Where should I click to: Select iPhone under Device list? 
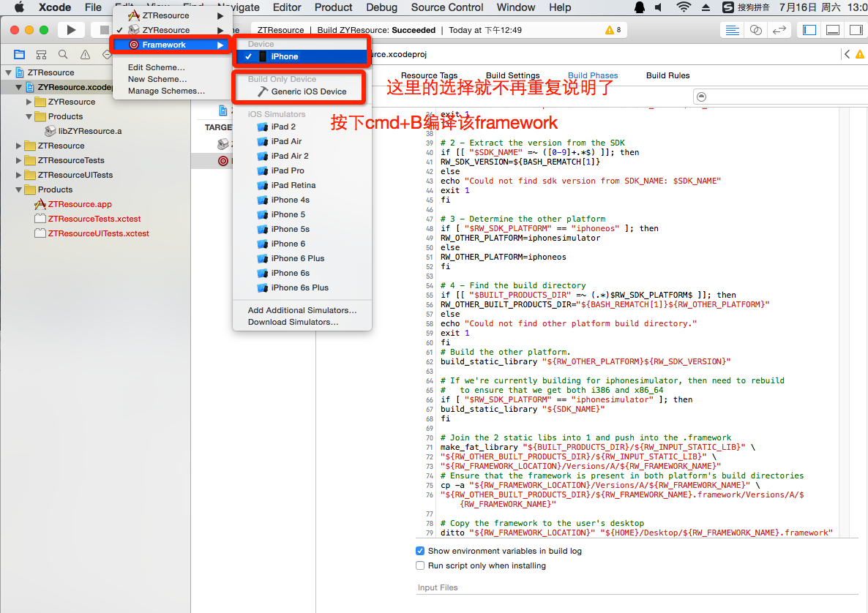302,56
